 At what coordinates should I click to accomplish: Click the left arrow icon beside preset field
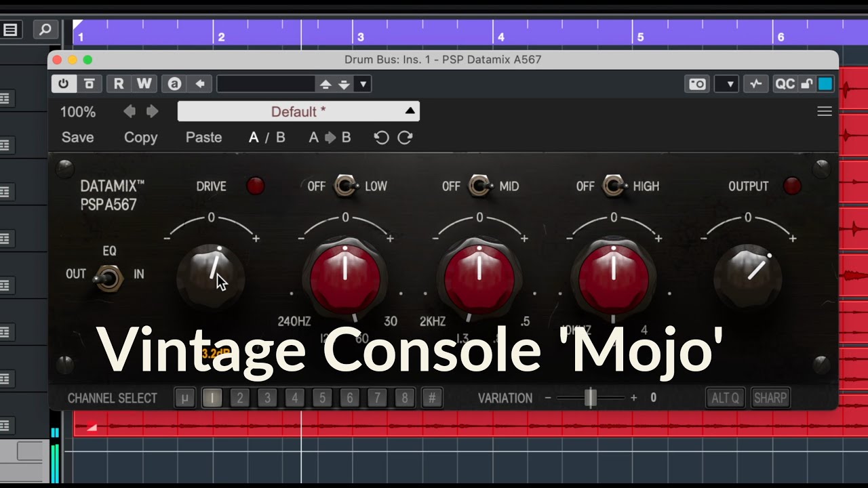200,84
